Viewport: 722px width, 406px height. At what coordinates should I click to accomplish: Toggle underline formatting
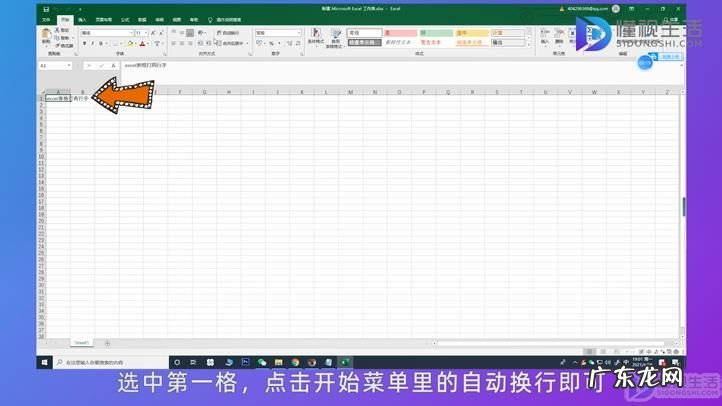(101, 43)
